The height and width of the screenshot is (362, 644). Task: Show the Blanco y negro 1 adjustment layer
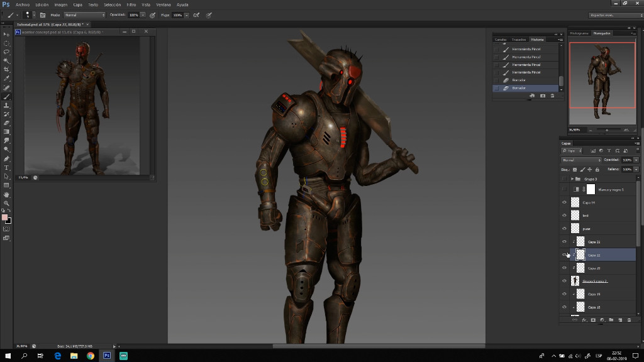pos(563,189)
